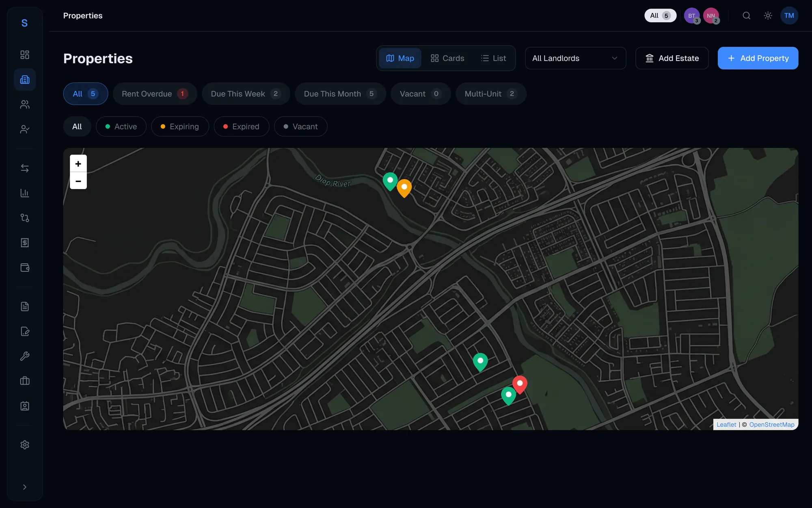The height and width of the screenshot is (508, 812).
Task: Open the user-check icon in sidebar
Action: 25,129
